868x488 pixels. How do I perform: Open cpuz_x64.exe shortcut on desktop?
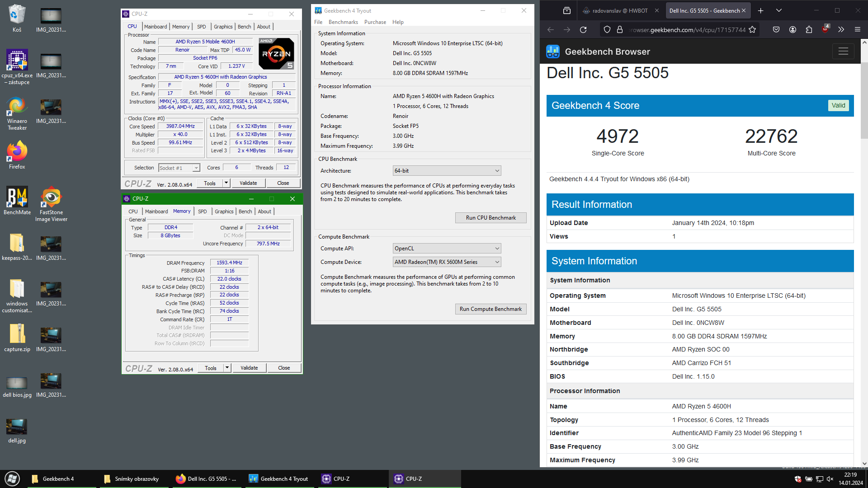[17, 67]
